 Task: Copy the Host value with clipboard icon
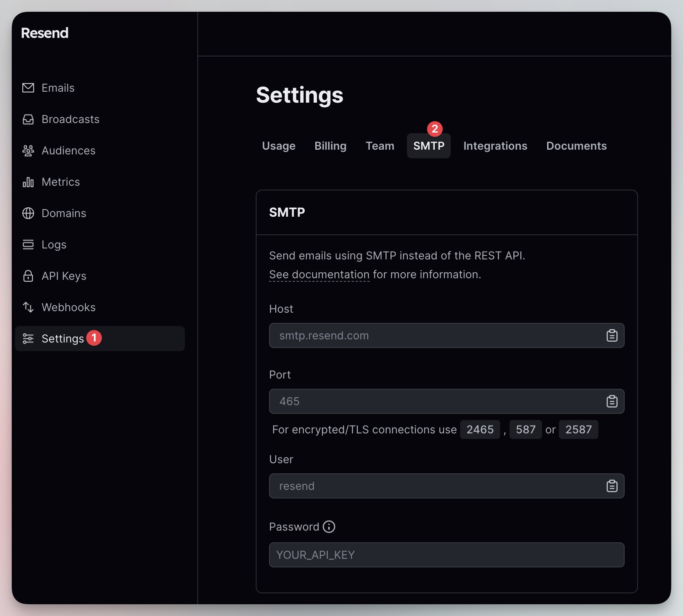click(x=612, y=335)
